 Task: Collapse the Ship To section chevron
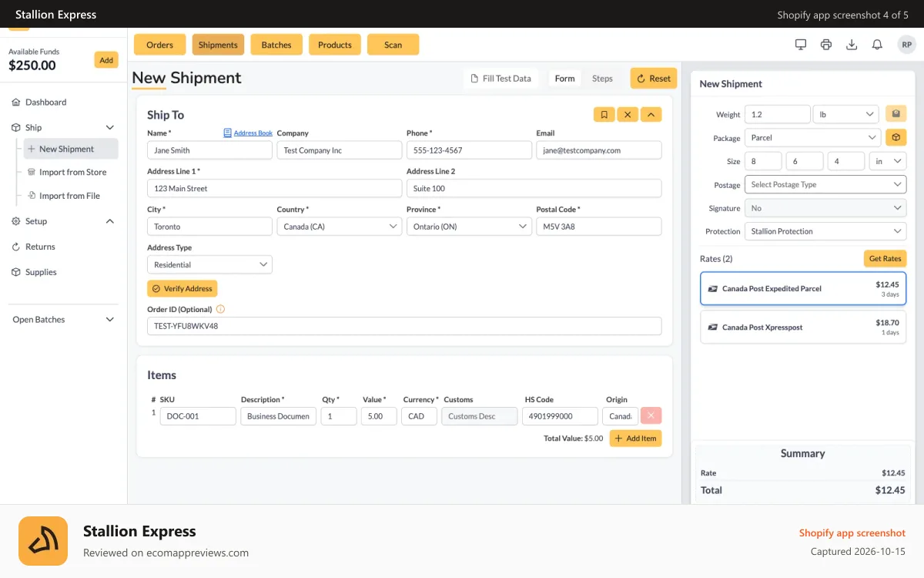click(651, 115)
